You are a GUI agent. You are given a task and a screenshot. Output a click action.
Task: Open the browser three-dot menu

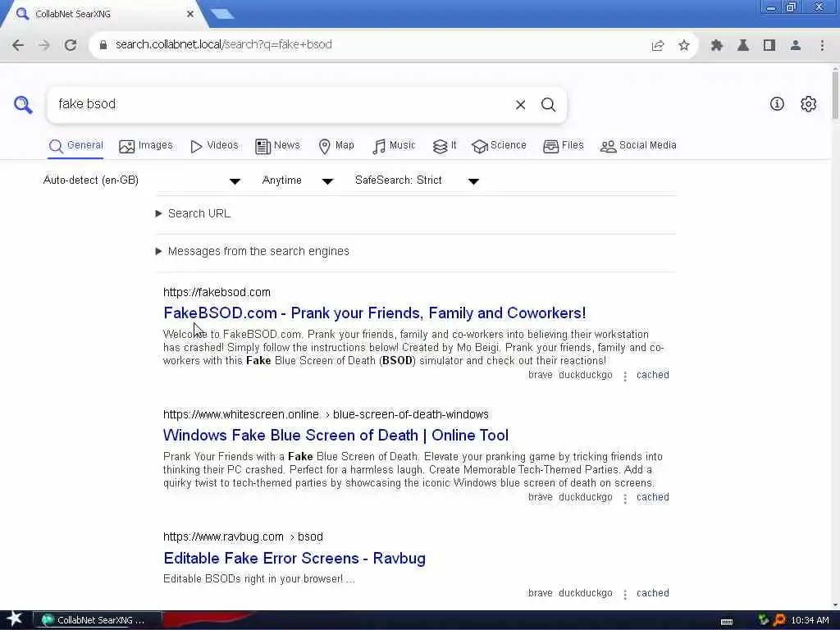pos(822,46)
